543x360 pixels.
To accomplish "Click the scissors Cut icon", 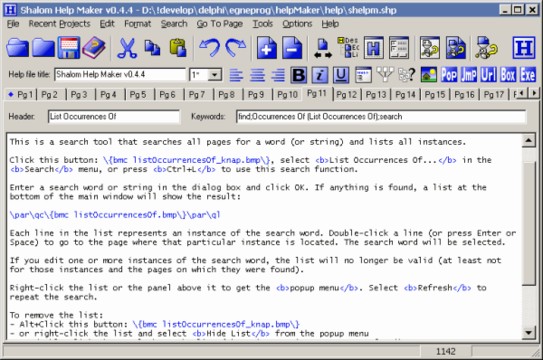I will click(127, 48).
